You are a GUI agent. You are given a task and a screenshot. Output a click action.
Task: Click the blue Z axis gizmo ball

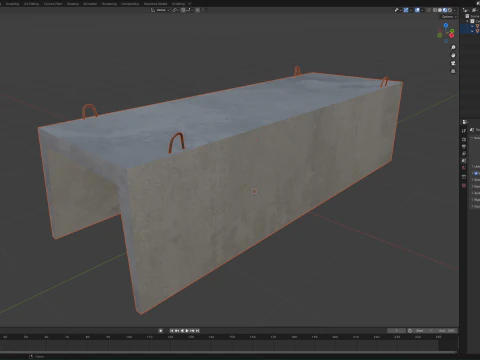446,25
